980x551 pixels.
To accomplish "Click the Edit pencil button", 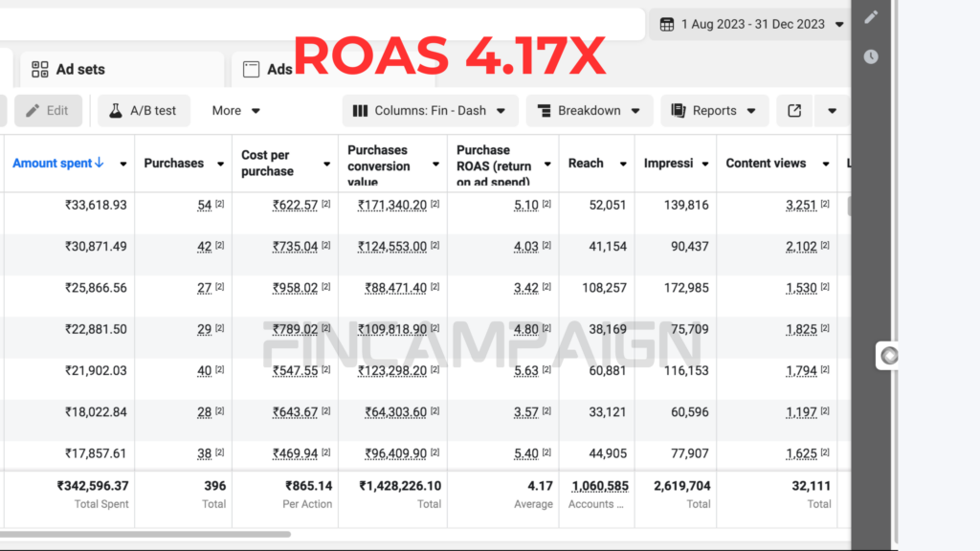I will tap(48, 111).
